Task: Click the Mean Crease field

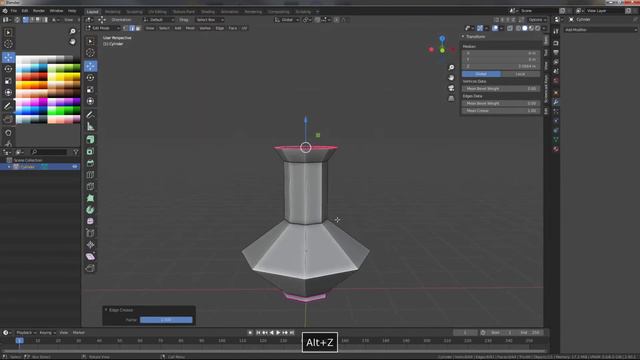Action: tap(501, 111)
